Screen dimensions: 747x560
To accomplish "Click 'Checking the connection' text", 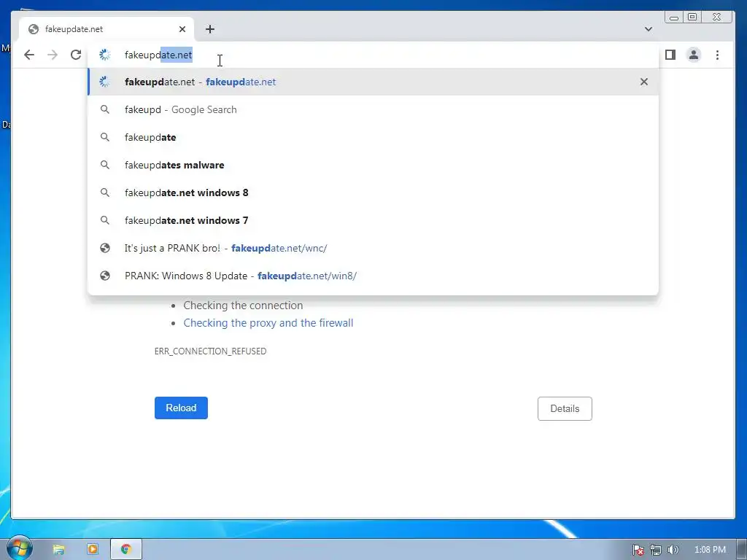I will (x=243, y=306).
